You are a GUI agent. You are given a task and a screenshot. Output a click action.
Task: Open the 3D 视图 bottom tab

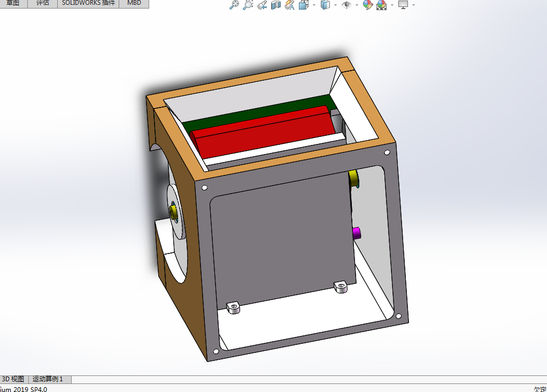pos(13,379)
